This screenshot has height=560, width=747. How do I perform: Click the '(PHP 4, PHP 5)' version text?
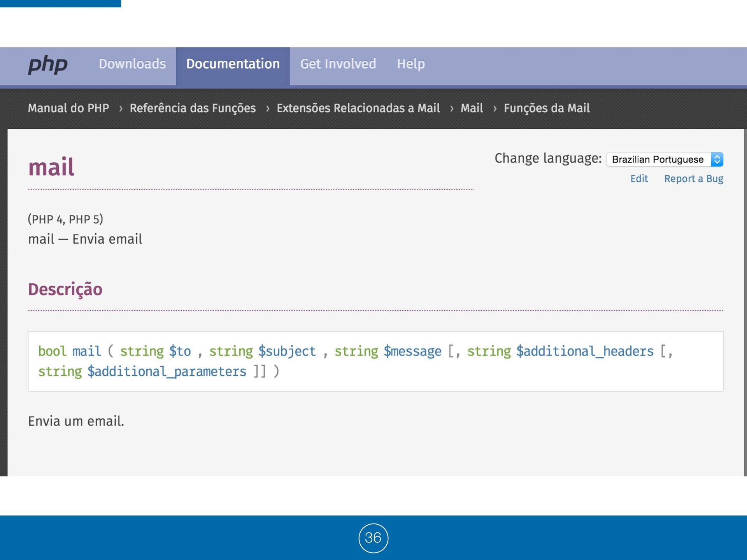(x=65, y=219)
